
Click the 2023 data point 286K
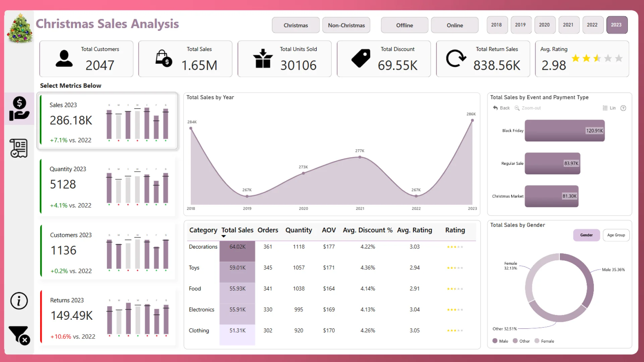click(472, 120)
